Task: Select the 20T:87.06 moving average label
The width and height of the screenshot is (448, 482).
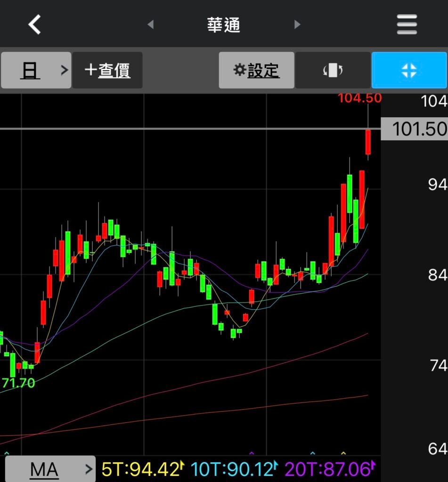Action: point(327,469)
